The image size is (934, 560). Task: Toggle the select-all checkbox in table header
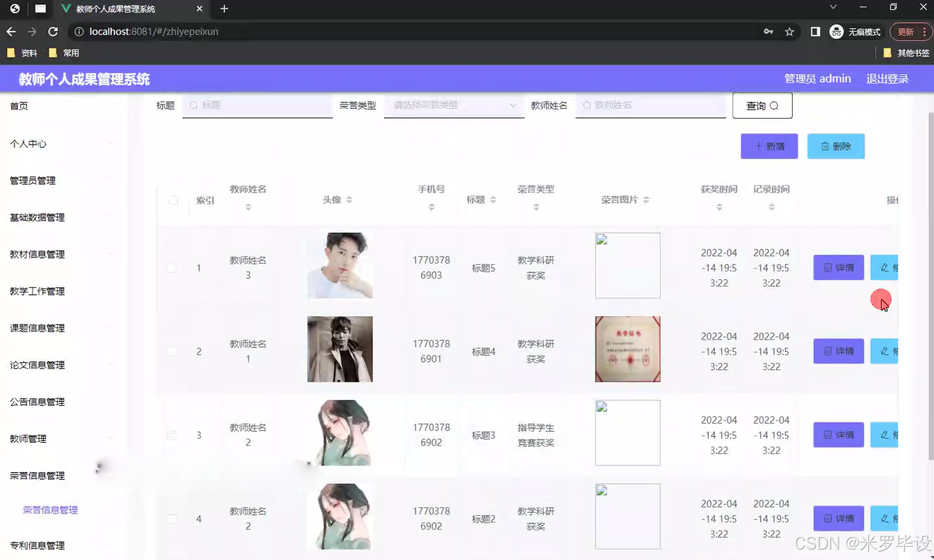click(173, 200)
